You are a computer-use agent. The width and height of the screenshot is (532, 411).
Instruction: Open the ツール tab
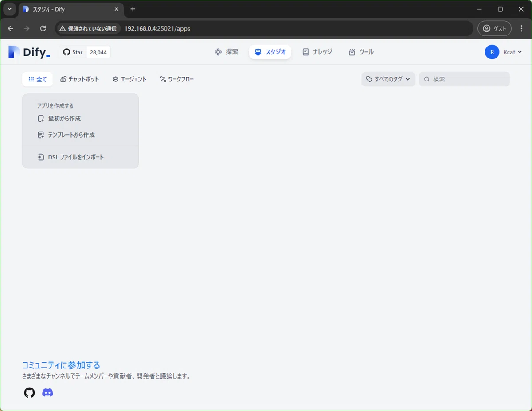pos(361,52)
